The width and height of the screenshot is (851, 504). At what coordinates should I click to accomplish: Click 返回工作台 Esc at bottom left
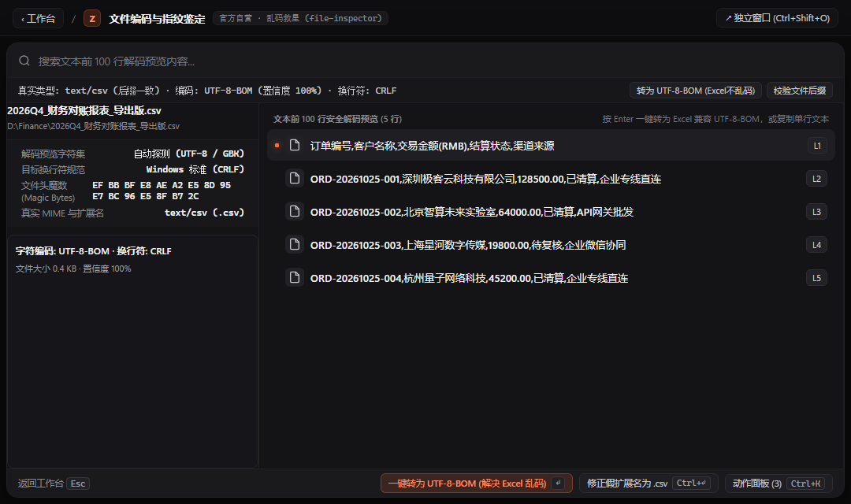pos(54,483)
